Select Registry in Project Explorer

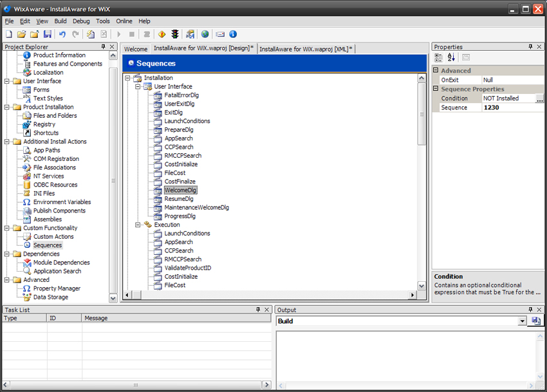(44, 124)
